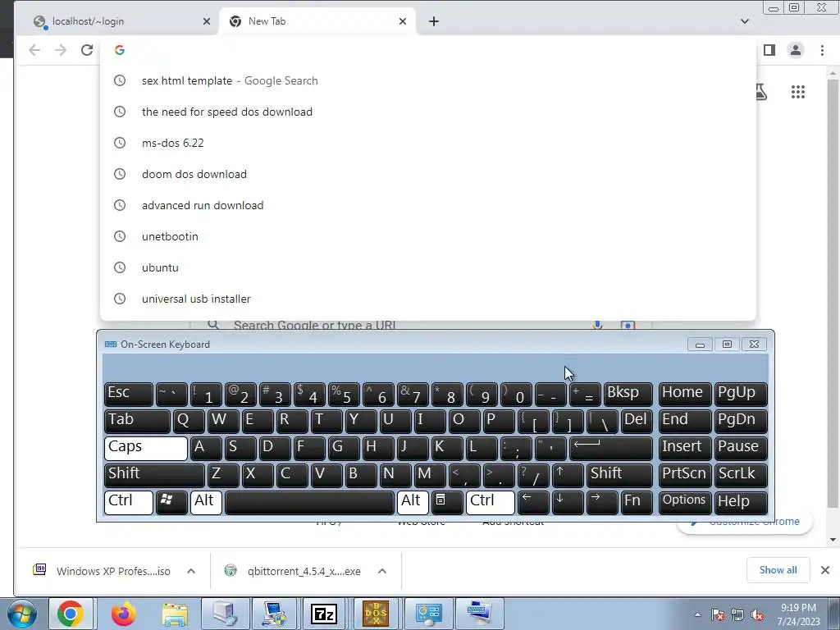840x630 pixels.
Task: Select 'ubuntu' history suggestion
Action: click(x=428, y=267)
